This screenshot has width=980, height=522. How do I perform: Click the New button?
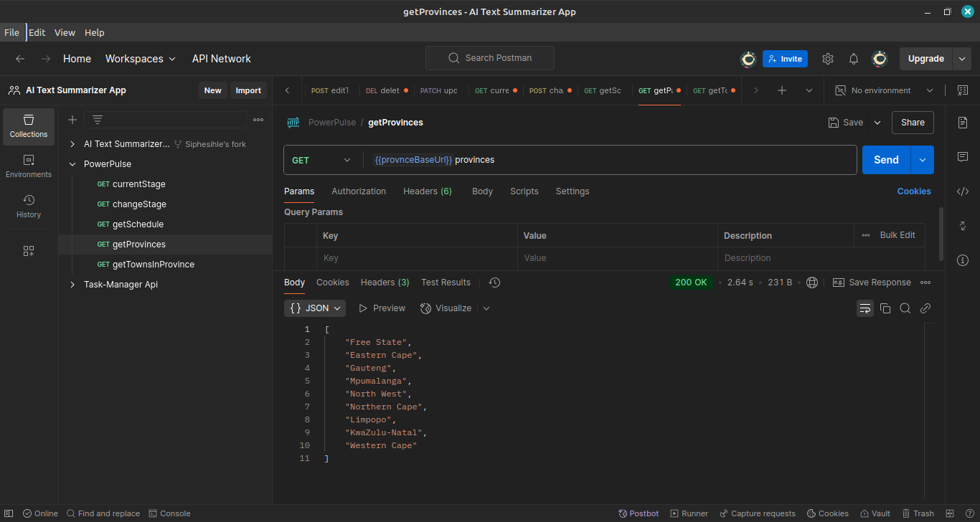tap(213, 90)
